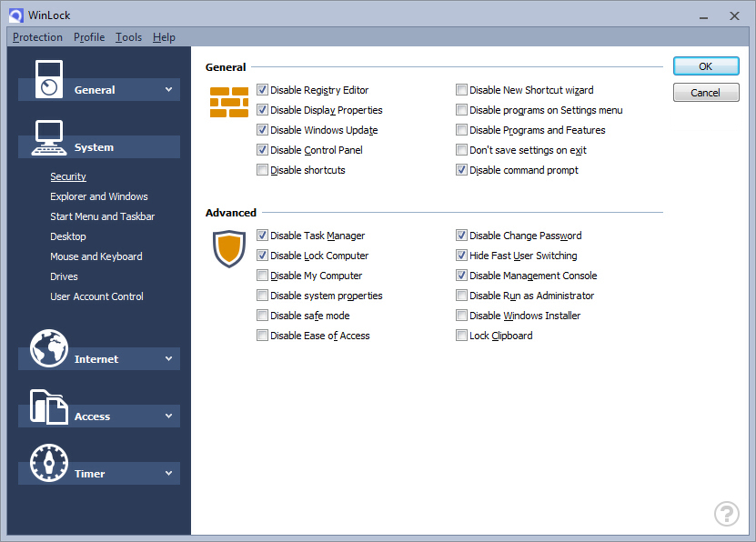Click the Timer compass icon
756x542 pixels.
coord(49,463)
